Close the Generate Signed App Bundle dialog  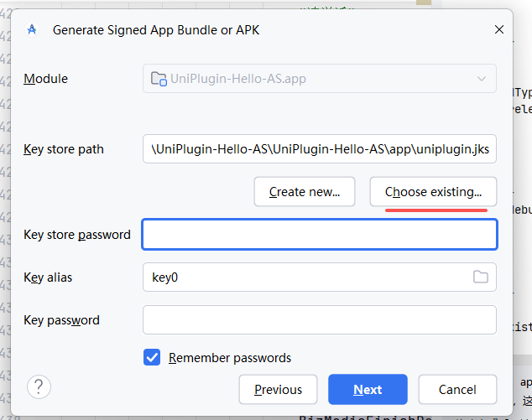pyautogui.click(x=499, y=29)
